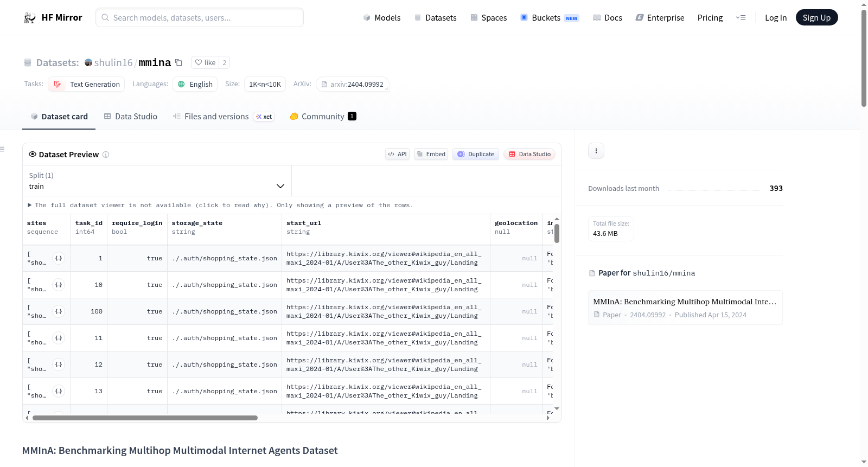
Task: Click the page's vertical scrollbar thumb
Action: coord(864,57)
